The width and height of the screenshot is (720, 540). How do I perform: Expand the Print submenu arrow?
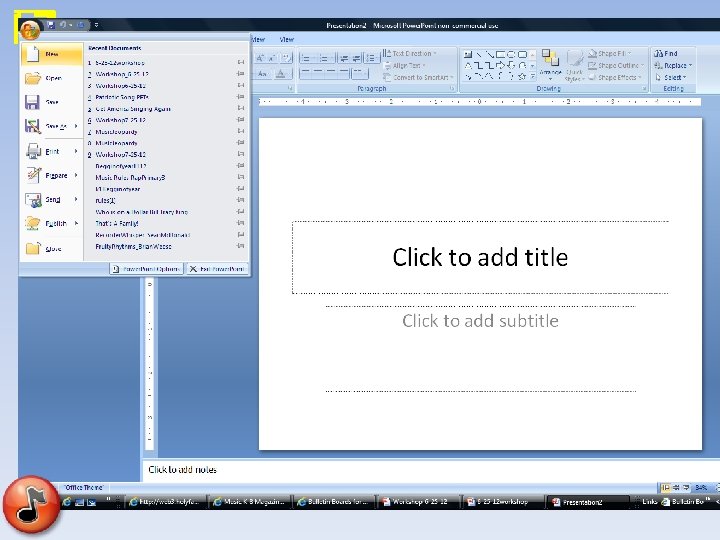[76, 151]
